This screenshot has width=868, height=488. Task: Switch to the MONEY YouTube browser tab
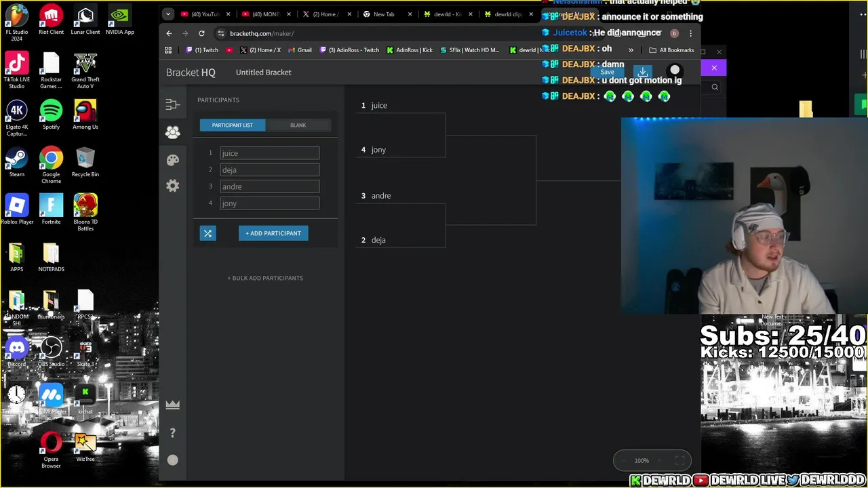(x=266, y=14)
